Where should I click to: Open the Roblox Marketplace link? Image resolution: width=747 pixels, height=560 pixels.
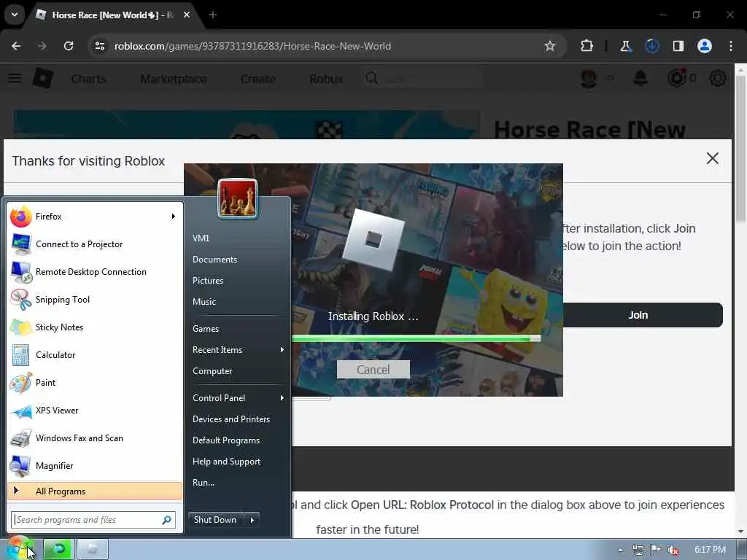[x=174, y=79]
